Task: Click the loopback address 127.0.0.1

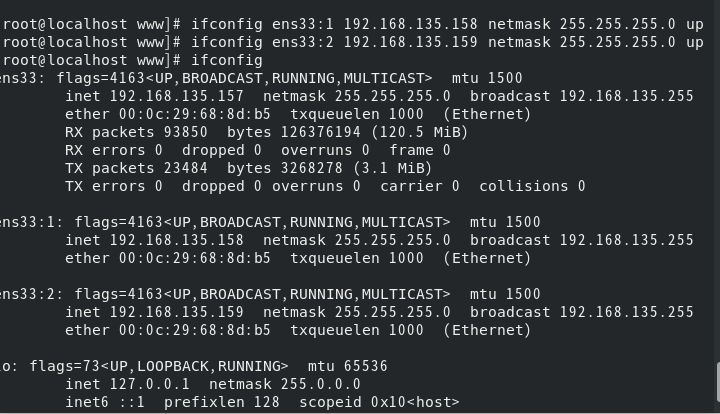Action: pos(150,384)
